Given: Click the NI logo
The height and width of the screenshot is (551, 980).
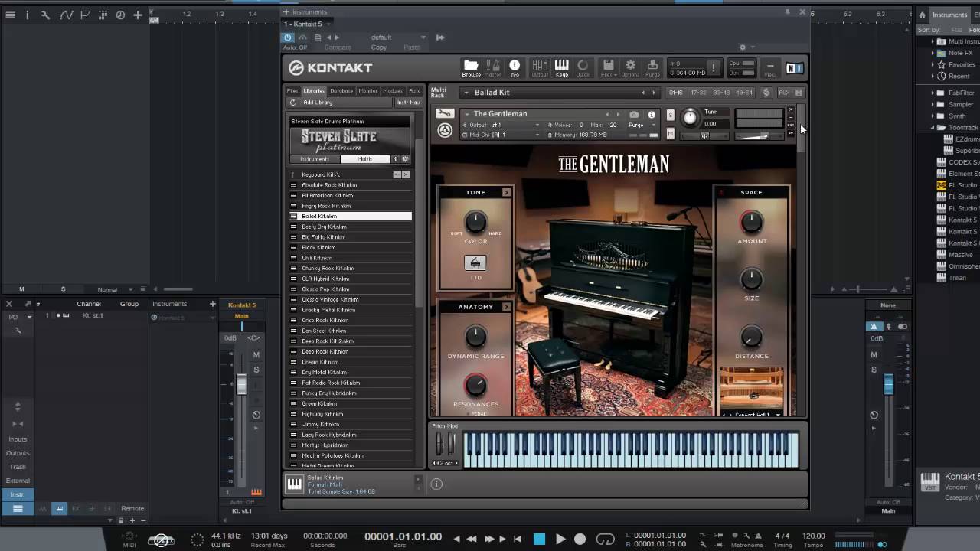Looking at the screenshot, I should click(x=795, y=68).
